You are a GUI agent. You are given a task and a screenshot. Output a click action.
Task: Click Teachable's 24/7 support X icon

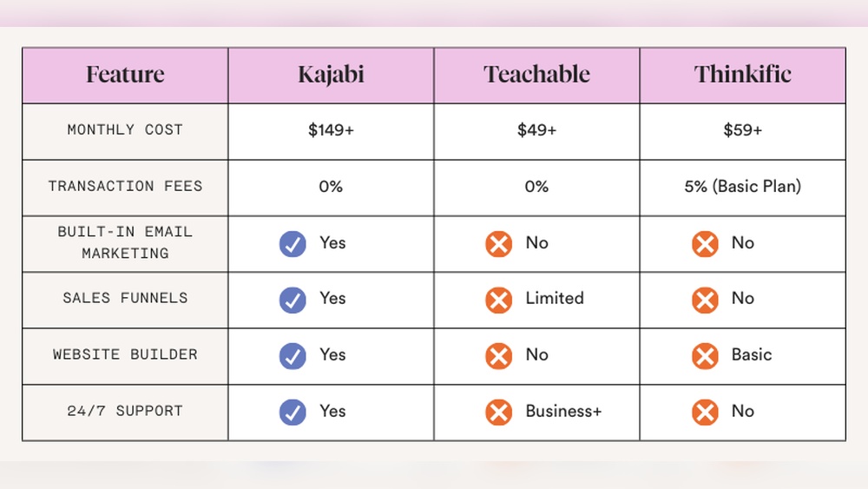(498, 412)
